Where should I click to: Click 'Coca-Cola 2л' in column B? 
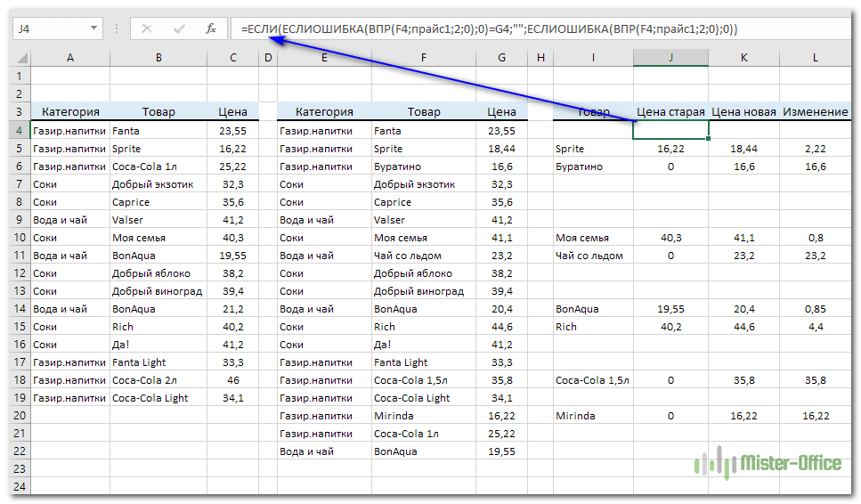(144, 380)
